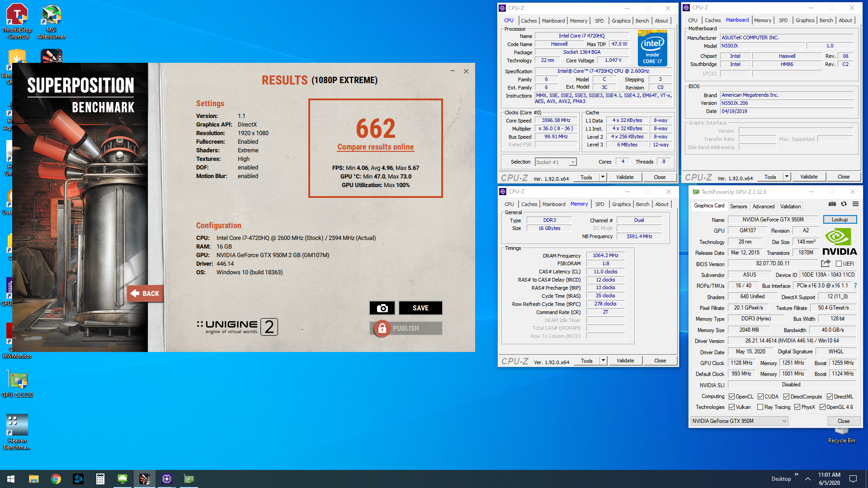Toggle the DirectML checkbox
Screen dimensions: 868x488
830,397
